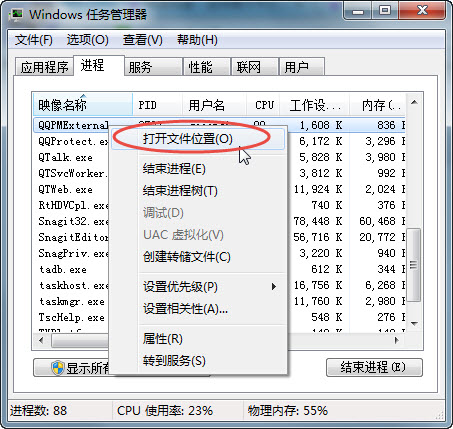Click the 结束进程(E) button
Viewport: 453px width, 429px height.
click(x=374, y=367)
